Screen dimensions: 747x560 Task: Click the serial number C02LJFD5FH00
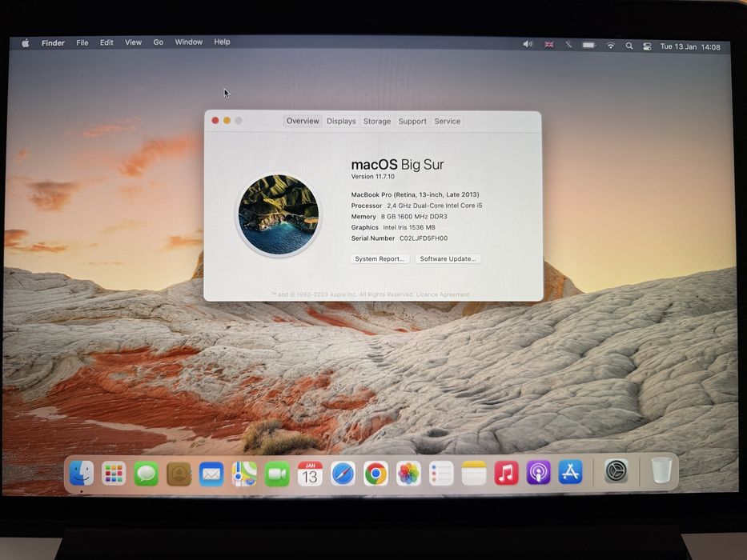click(x=423, y=238)
